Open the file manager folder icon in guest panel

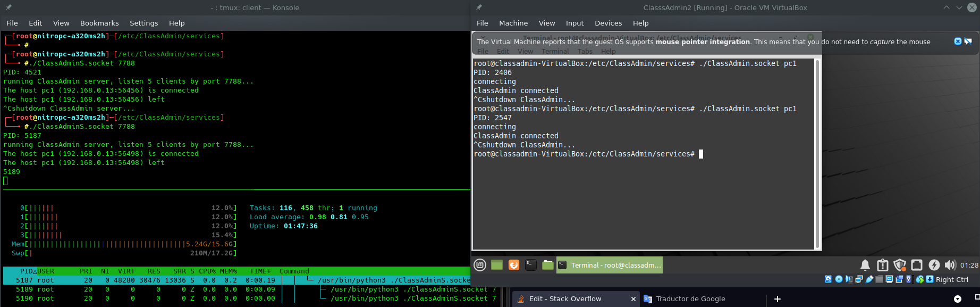[x=548, y=265]
